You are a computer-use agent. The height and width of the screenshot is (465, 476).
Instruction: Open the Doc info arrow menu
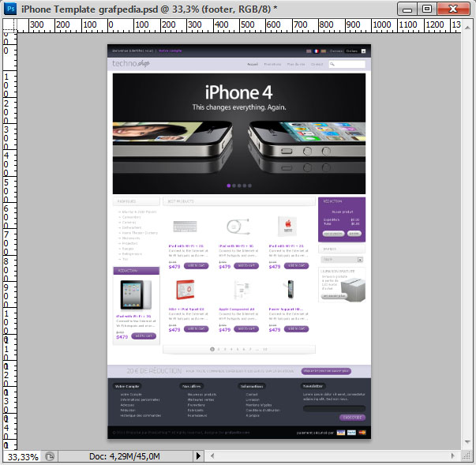coord(198,456)
